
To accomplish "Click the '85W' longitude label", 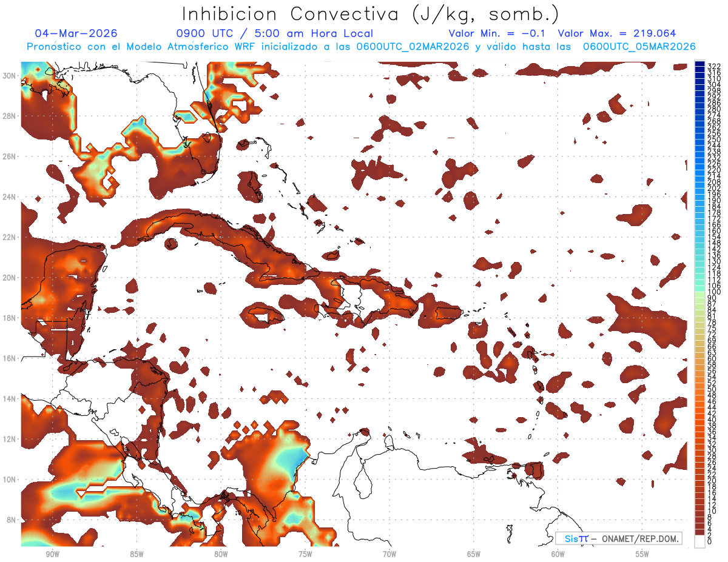I will (x=136, y=554).
